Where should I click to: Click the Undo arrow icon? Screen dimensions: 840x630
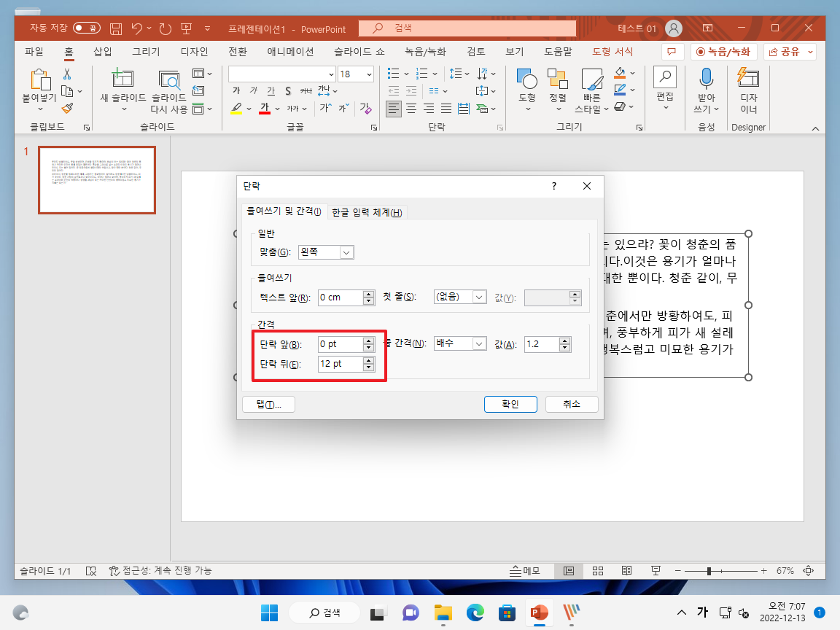pyautogui.click(x=137, y=28)
